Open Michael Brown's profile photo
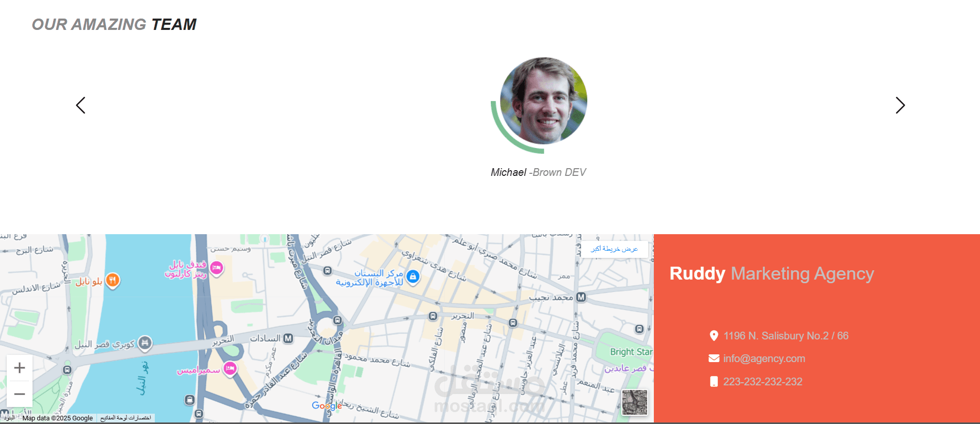The image size is (980, 424). point(543,101)
